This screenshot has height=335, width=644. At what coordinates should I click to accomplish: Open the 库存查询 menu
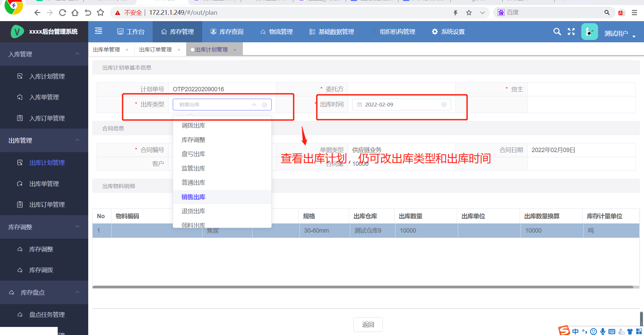(x=227, y=32)
